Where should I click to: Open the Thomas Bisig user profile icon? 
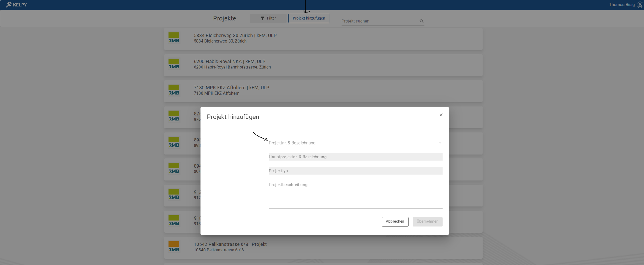coord(639,5)
